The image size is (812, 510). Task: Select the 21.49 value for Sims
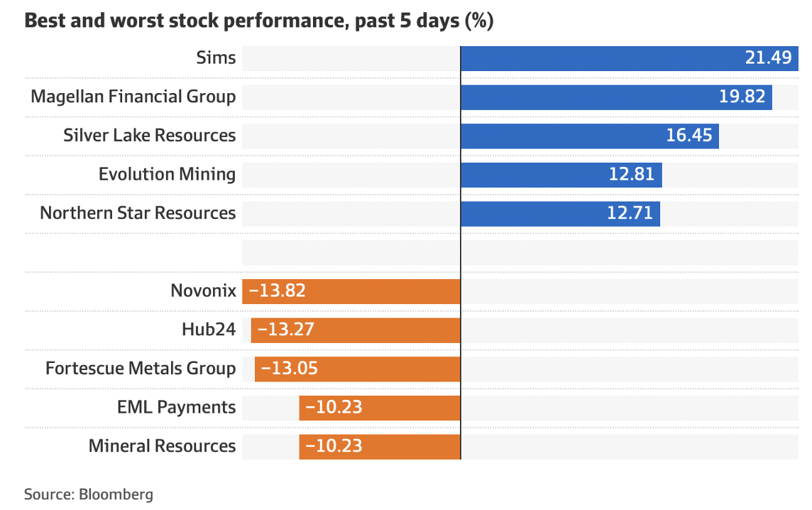pyautogui.click(x=768, y=58)
